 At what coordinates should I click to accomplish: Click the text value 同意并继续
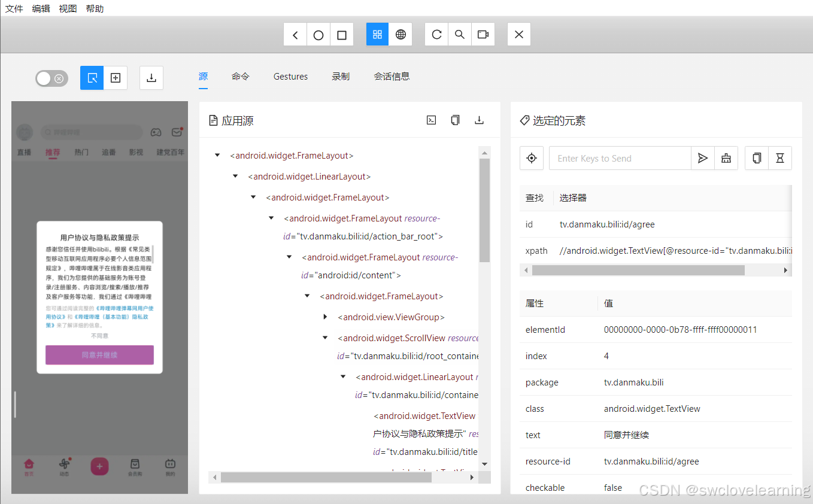pos(627,435)
